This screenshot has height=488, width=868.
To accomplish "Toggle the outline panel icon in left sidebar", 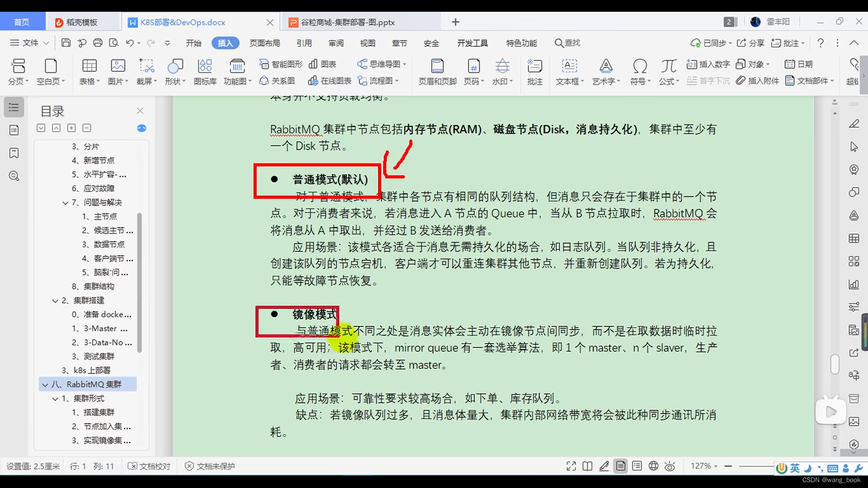I will click(14, 108).
